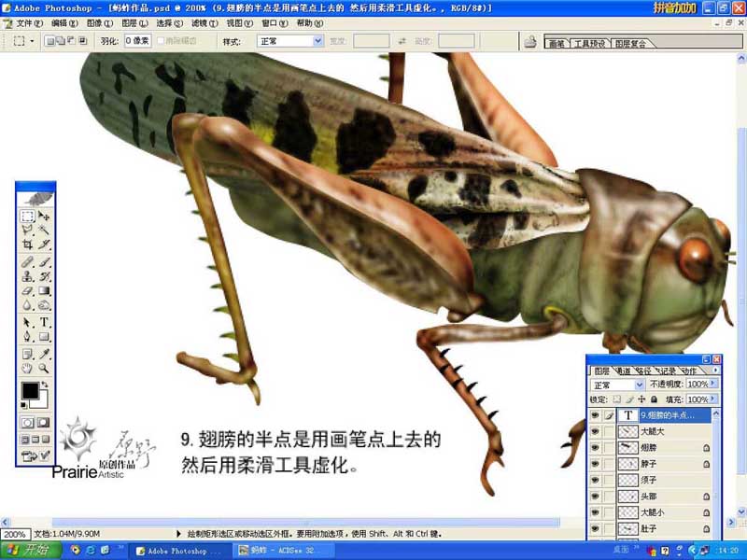
Task: Select the Dodge tool
Action: [44, 305]
